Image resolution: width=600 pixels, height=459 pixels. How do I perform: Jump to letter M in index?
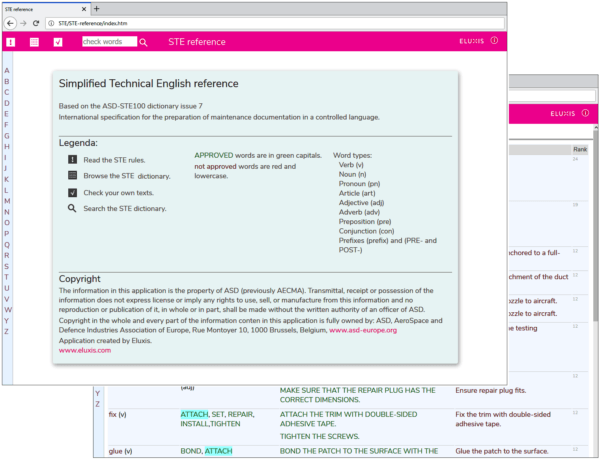click(x=7, y=201)
